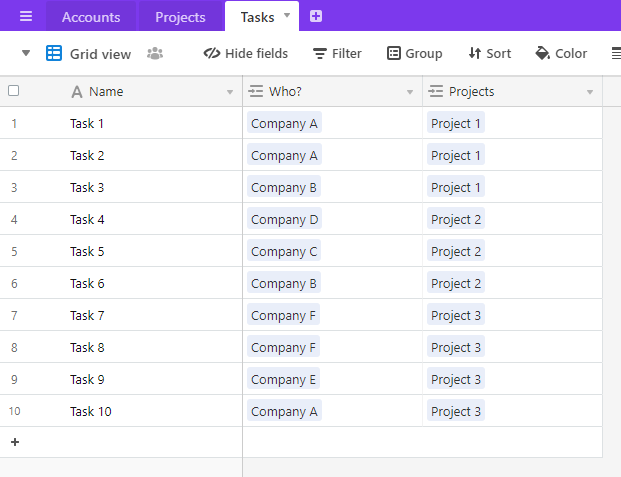Expand the view switcher arrow beside Grid view
This screenshot has height=477, width=621.
26,53
